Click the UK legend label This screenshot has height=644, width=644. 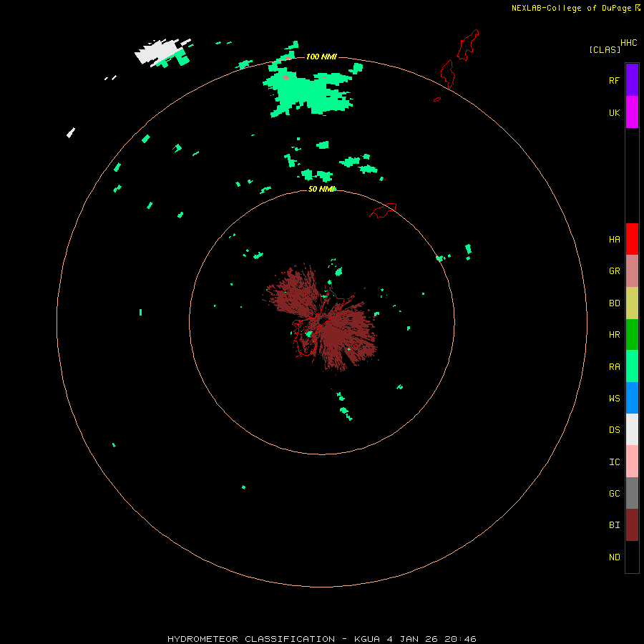[614, 112]
